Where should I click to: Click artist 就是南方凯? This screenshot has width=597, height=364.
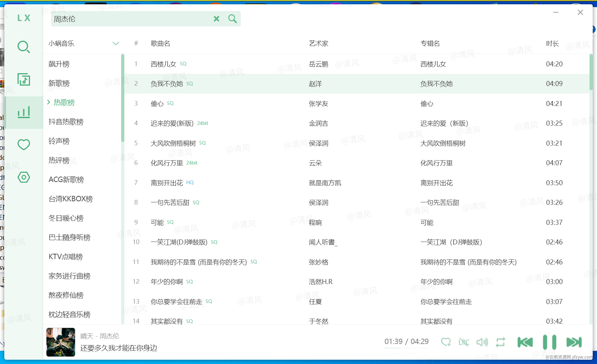(325, 183)
